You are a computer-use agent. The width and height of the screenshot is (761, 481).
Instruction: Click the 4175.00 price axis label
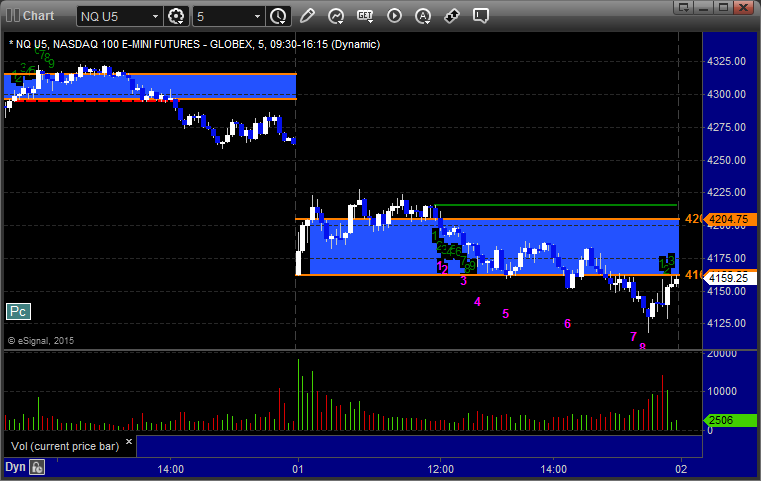727,258
